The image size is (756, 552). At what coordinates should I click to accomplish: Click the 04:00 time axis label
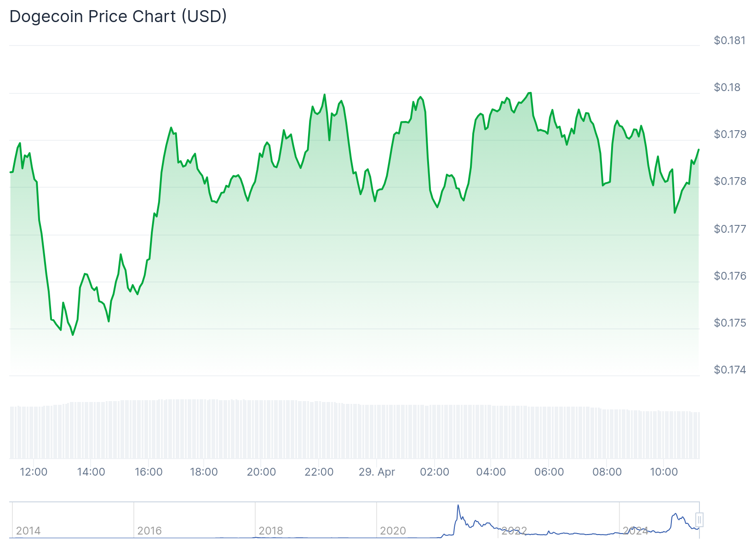tap(491, 472)
